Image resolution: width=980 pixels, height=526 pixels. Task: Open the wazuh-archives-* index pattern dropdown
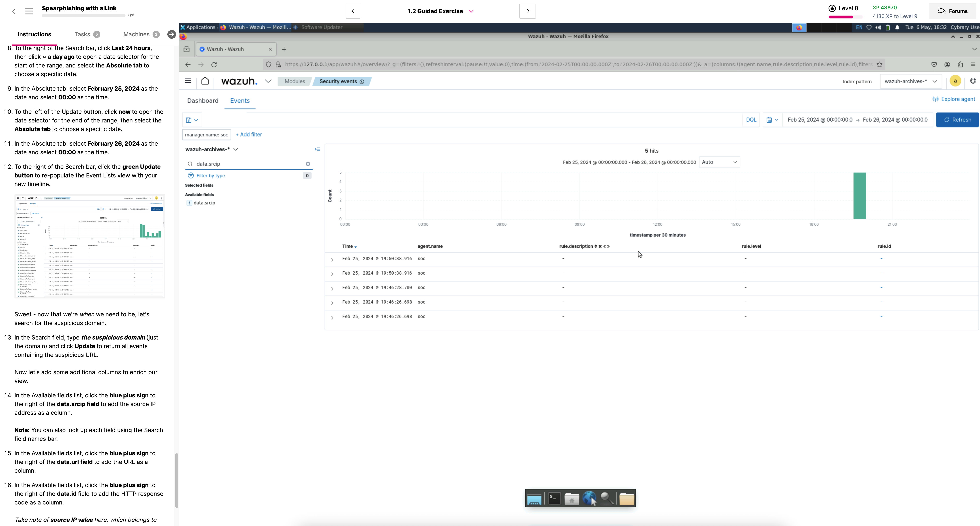pos(910,81)
